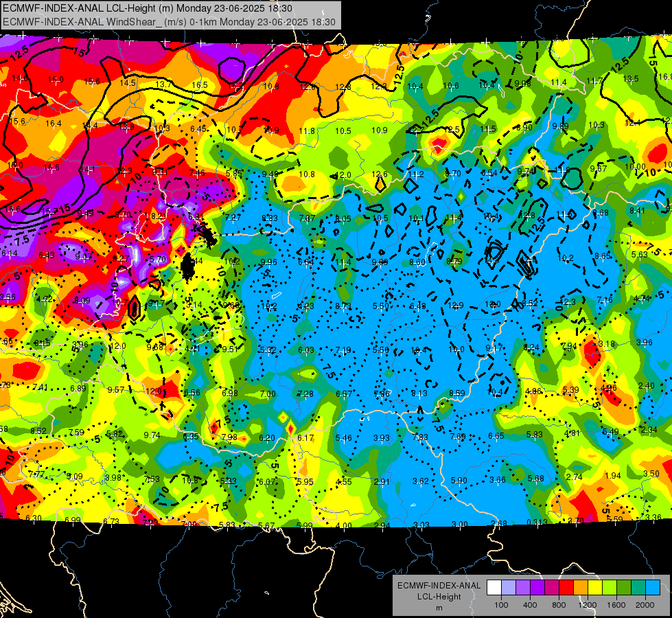
Task: Click the white 100 m legend swatch
Action: 494,588
